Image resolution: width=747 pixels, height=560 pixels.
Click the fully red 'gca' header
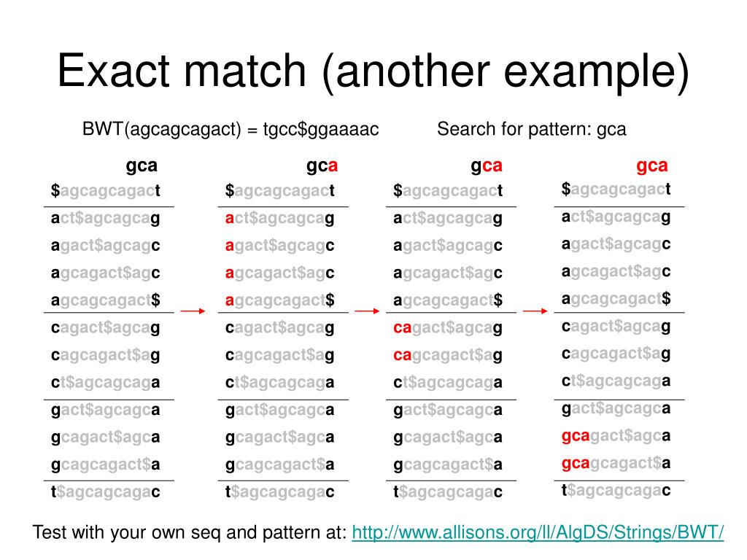click(x=651, y=166)
